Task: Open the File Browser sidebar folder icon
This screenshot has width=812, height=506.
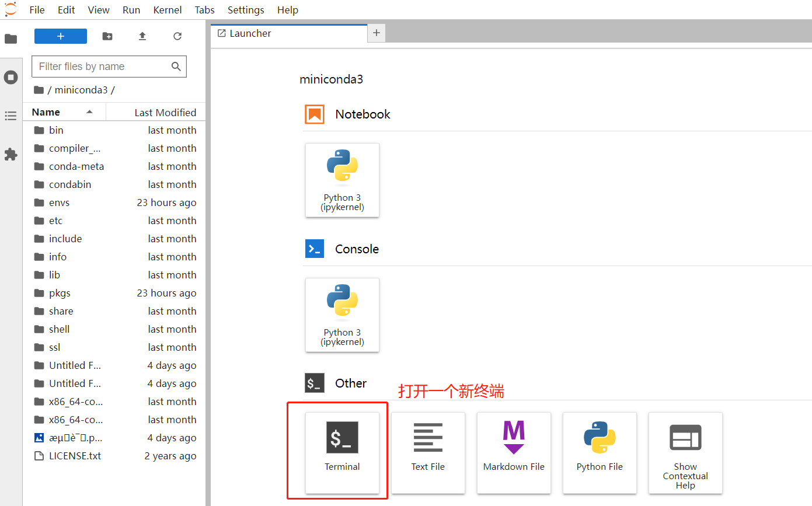Action: click(x=11, y=39)
